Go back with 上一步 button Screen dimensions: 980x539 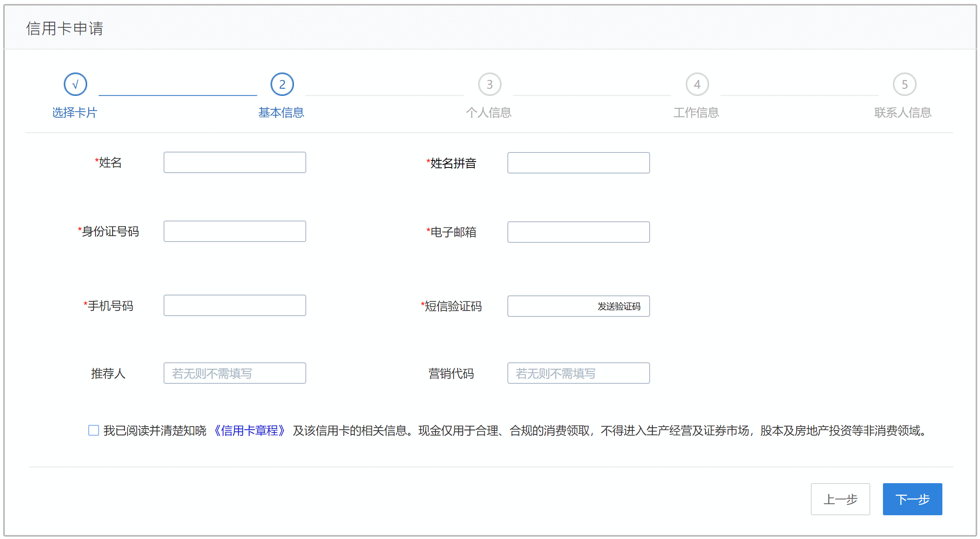coord(841,499)
